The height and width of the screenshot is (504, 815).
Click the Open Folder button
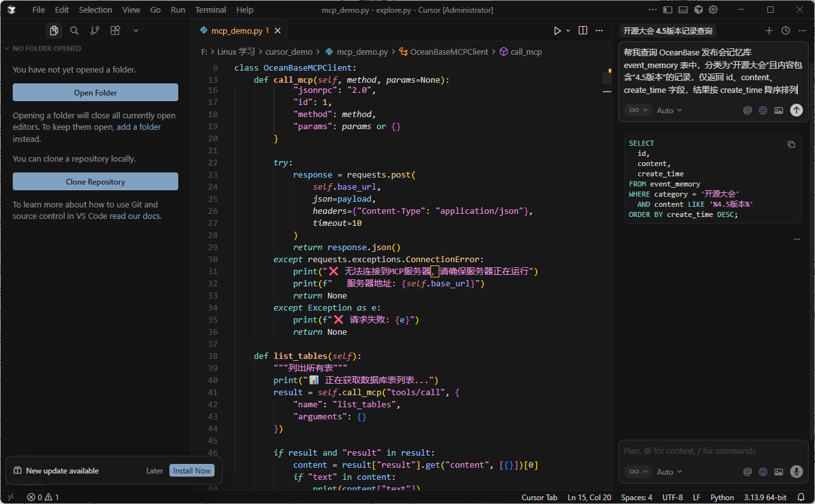pos(96,92)
